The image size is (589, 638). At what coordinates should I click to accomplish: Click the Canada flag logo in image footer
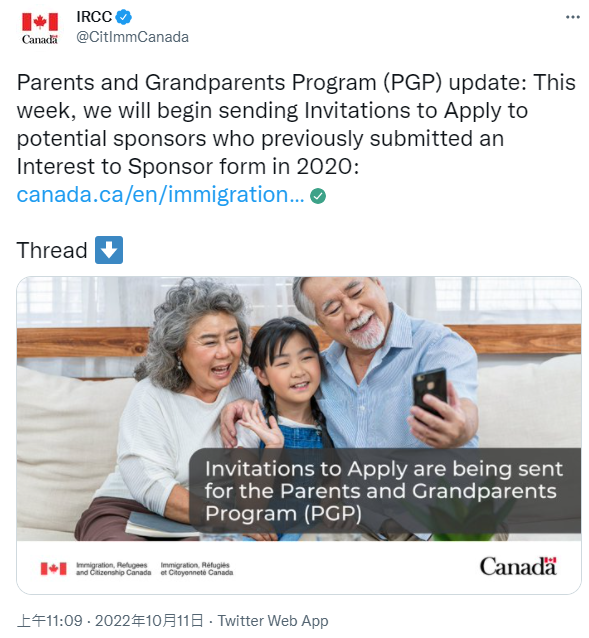53,568
